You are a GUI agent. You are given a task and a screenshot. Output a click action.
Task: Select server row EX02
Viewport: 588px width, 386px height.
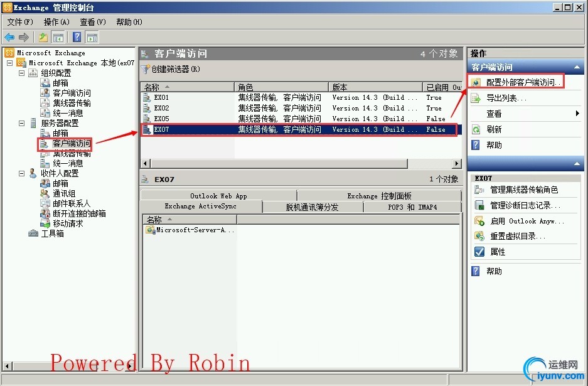point(301,108)
